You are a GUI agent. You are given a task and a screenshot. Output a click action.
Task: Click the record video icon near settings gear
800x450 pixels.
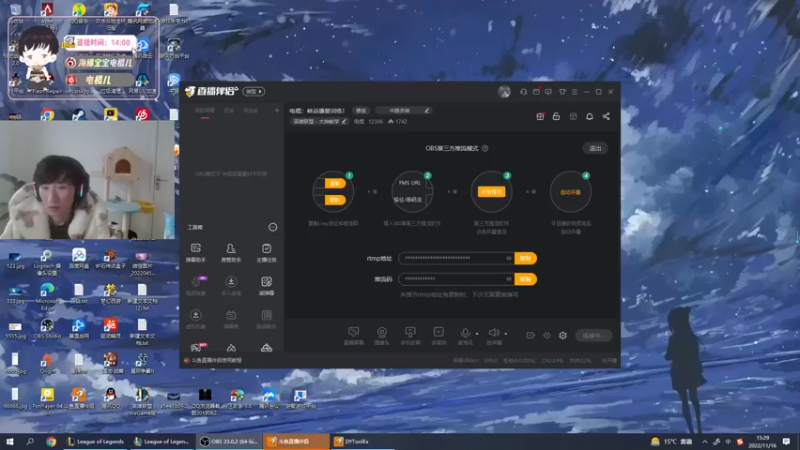(531, 335)
